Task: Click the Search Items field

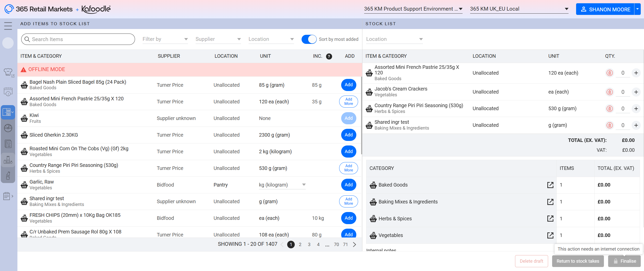Action: [x=78, y=39]
